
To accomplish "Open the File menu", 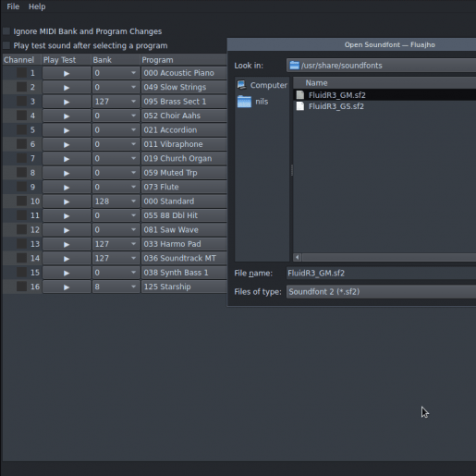I will tap(13, 6).
